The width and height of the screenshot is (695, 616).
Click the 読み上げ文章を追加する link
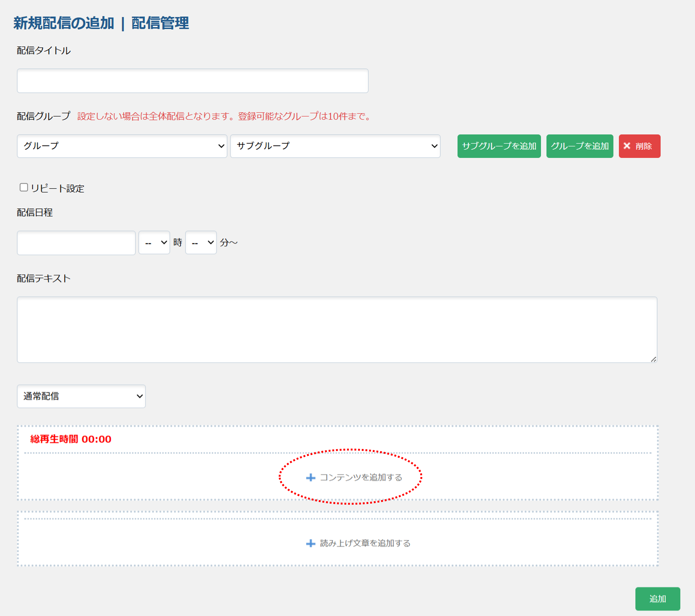pyautogui.click(x=365, y=543)
